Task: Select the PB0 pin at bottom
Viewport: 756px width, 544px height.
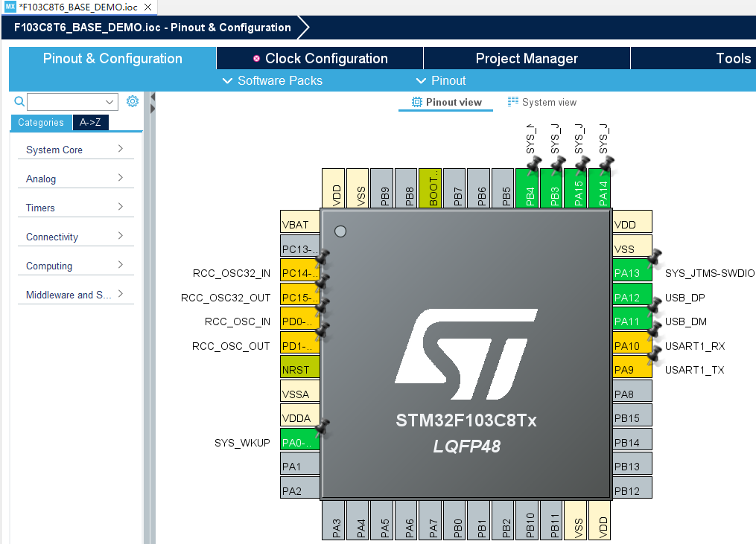Action: (x=454, y=520)
